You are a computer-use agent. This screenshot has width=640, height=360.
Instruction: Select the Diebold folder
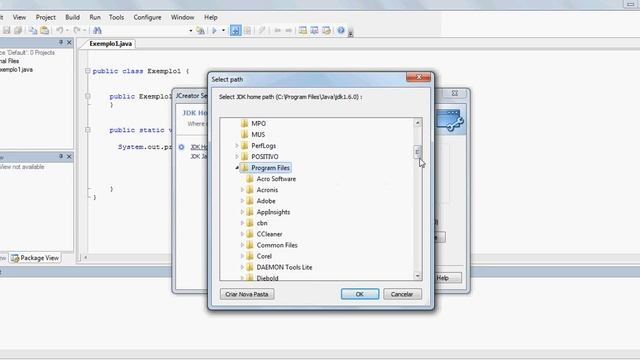pyautogui.click(x=267, y=278)
